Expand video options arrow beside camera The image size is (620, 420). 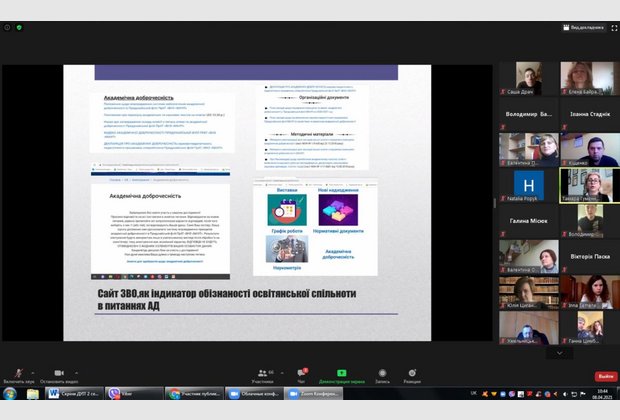[77, 370]
